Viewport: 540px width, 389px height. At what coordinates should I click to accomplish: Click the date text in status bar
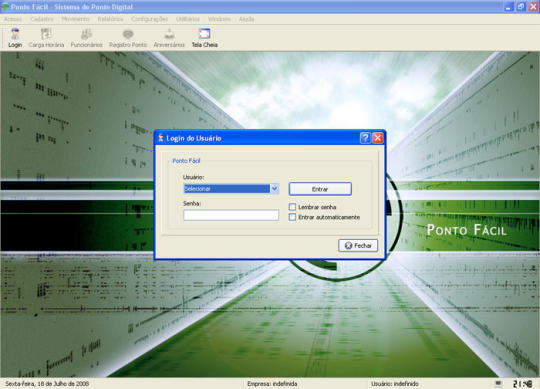click(x=47, y=383)
